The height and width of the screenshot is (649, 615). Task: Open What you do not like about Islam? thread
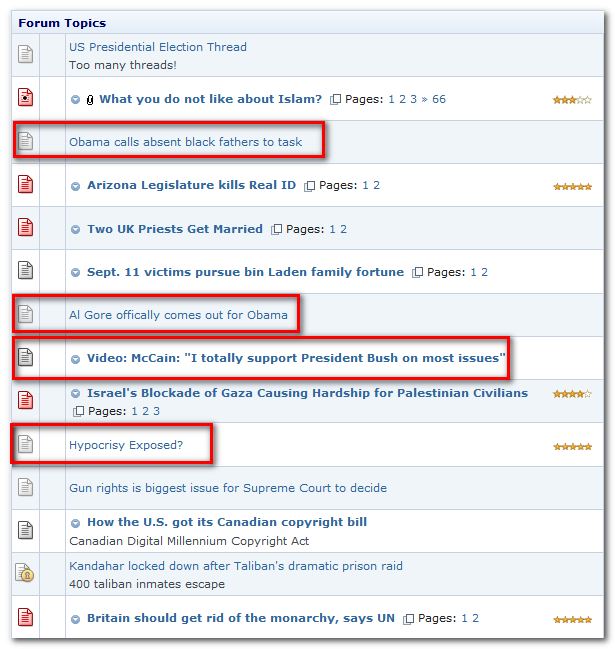click(x=210, y=99)
